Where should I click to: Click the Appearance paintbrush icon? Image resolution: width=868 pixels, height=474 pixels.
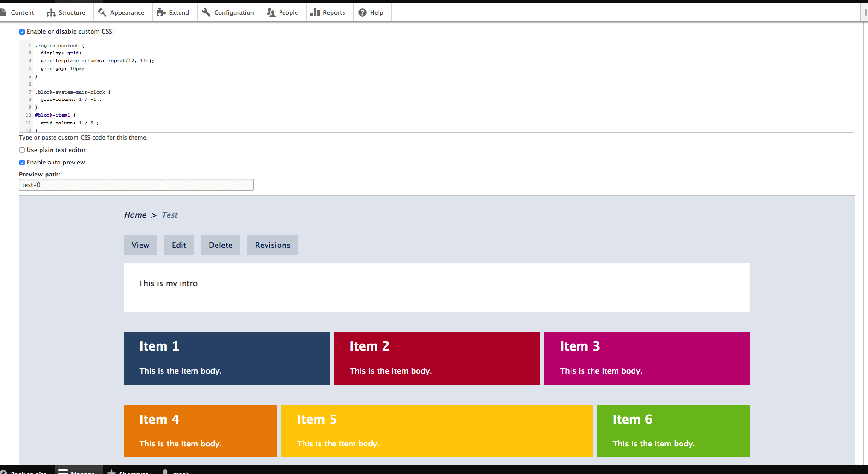coord(102,12)
